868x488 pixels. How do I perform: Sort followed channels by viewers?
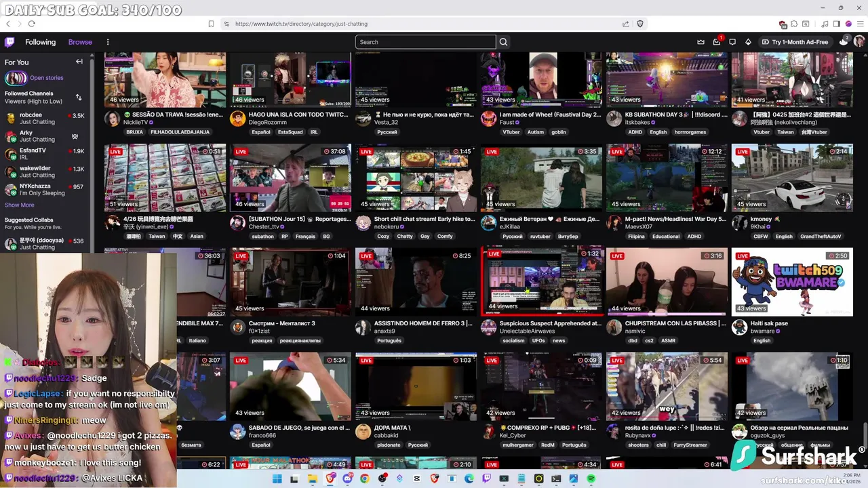(x=79, y=98)
